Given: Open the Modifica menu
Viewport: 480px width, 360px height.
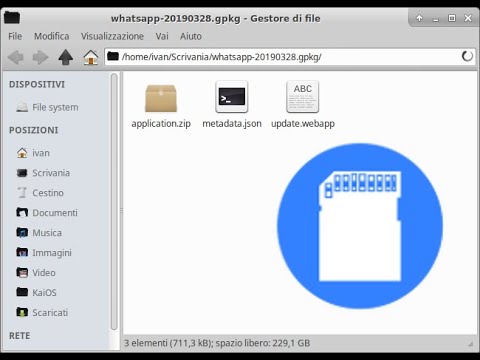Looking at the screenshot, I should (x=52, y=36).
